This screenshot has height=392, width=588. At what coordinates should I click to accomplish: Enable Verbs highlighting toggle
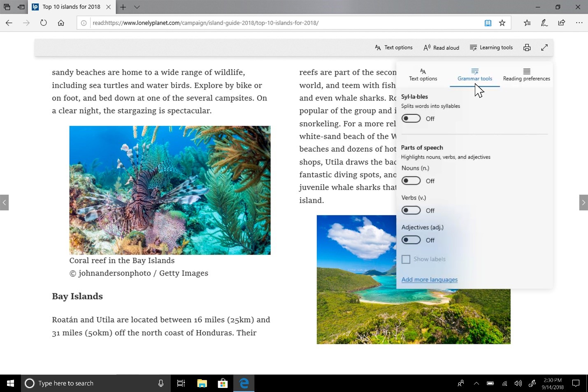411,211
